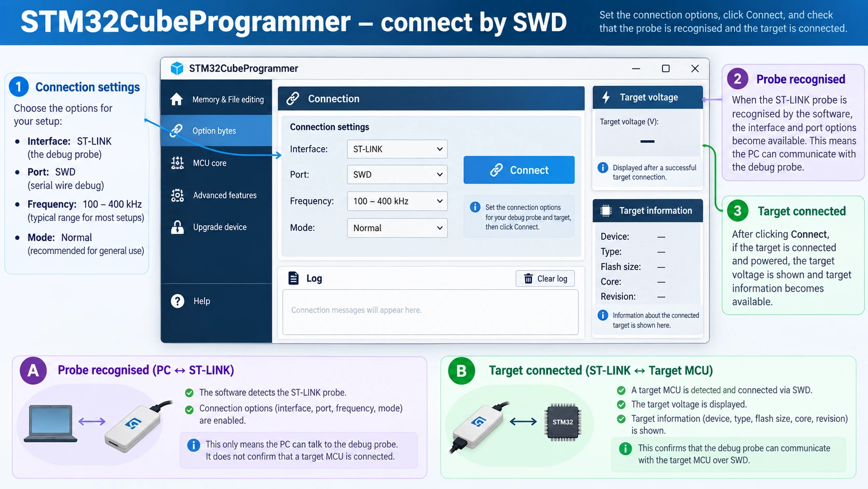Click the info icon under Target voltage

pyautogui.click(x=603, y=168)
